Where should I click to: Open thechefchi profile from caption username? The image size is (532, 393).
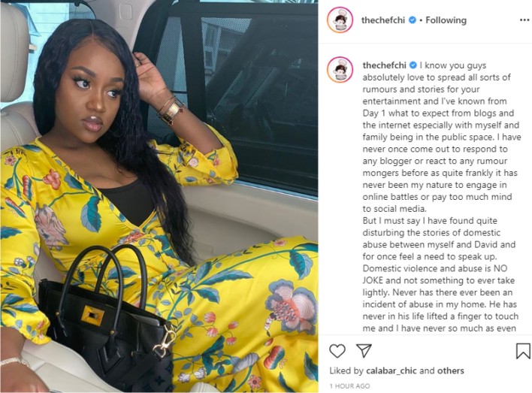tap(384, 65)
